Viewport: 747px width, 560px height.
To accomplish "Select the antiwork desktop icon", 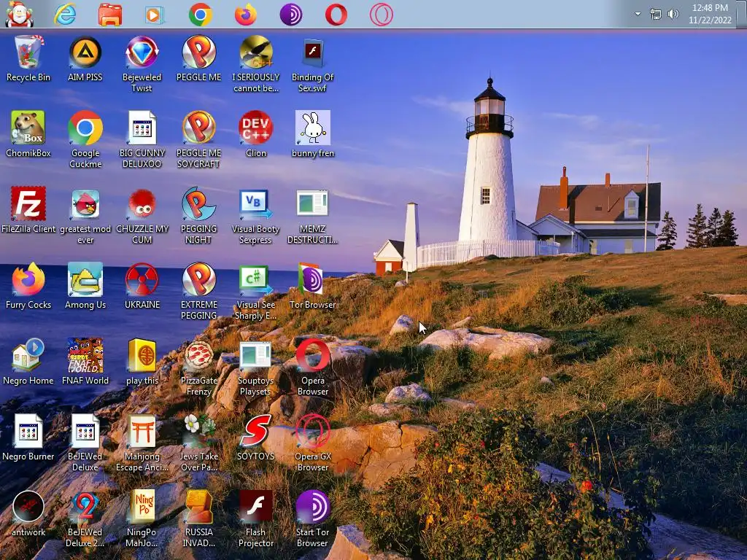I will tap(28, 513).
